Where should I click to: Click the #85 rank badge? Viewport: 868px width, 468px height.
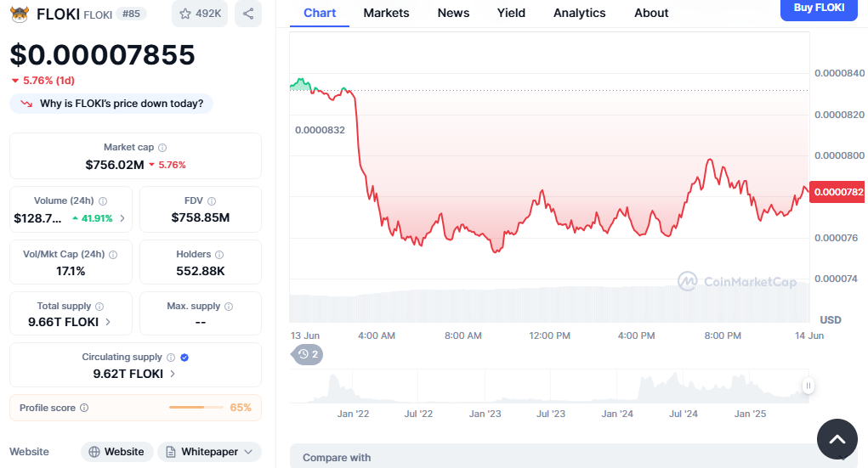coord(131,14)
